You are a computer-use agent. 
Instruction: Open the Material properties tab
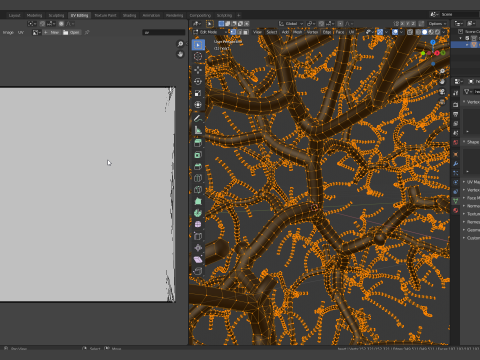point(456,210)
